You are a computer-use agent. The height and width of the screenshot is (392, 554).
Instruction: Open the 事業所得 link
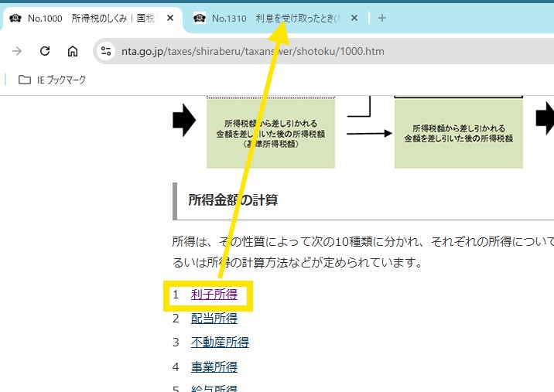214,366
